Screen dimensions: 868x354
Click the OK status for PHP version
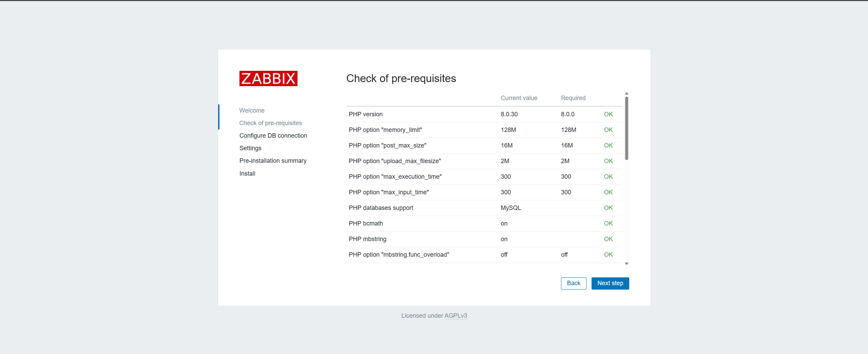coord(608,114)
